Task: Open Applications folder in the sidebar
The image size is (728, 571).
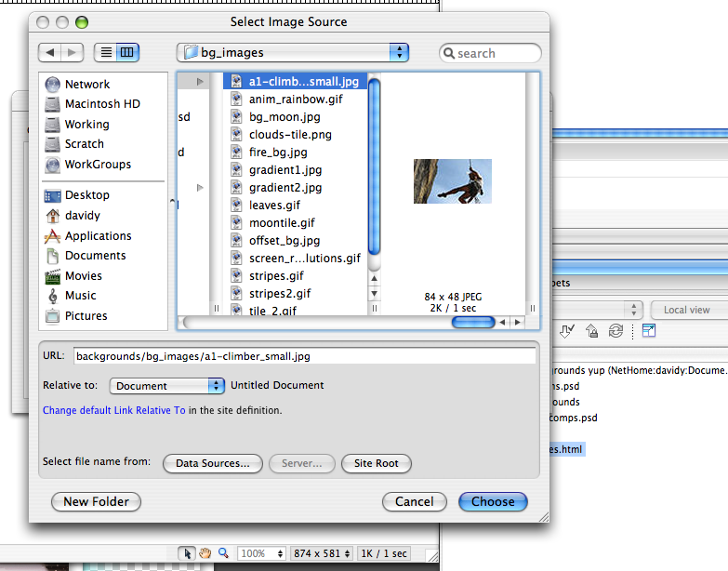Action: (98, 236)
